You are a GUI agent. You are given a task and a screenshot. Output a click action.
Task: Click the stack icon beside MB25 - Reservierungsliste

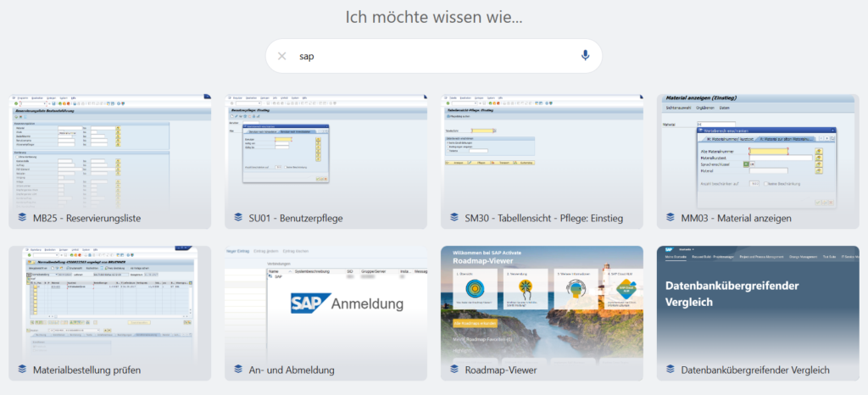click(22, 218)
